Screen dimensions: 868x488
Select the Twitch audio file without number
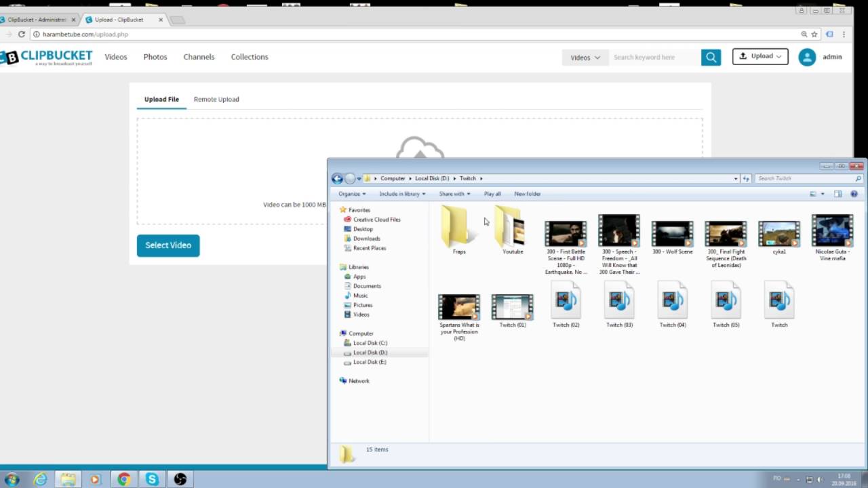(779, 305)
